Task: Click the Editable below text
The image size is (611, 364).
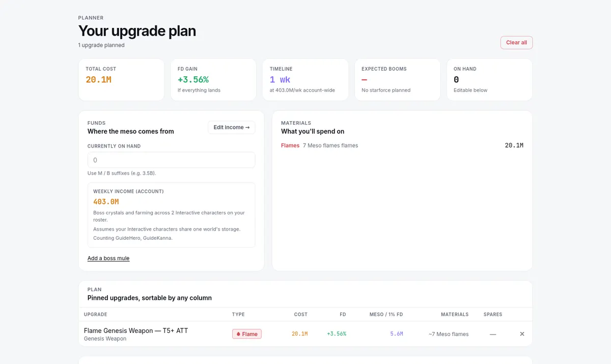Action: [470, 90]
